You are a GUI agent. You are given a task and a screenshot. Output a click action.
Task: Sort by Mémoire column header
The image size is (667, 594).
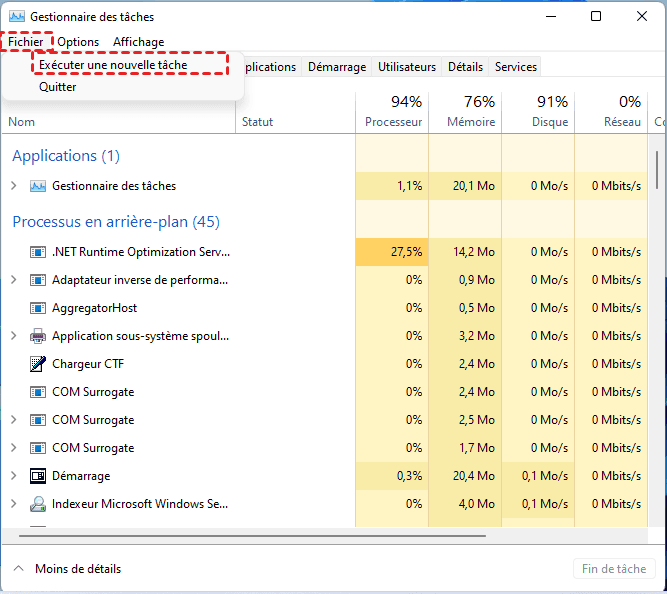point(465,112)
